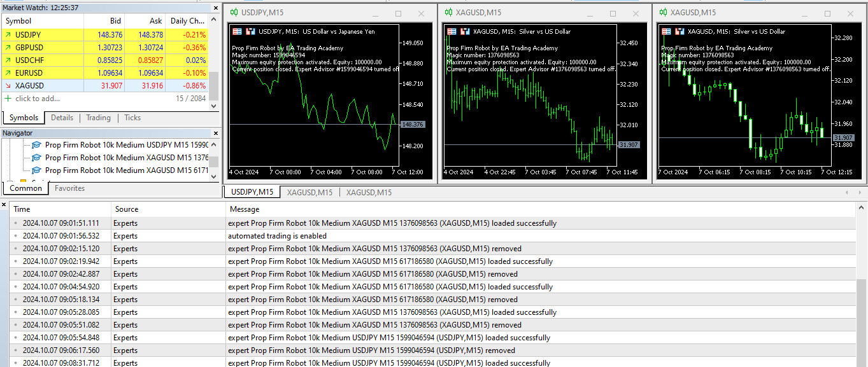This screenshot has height=367, width=868.
Task: Switch to the Favorites tab in Navigator
Action: point(69,188)
